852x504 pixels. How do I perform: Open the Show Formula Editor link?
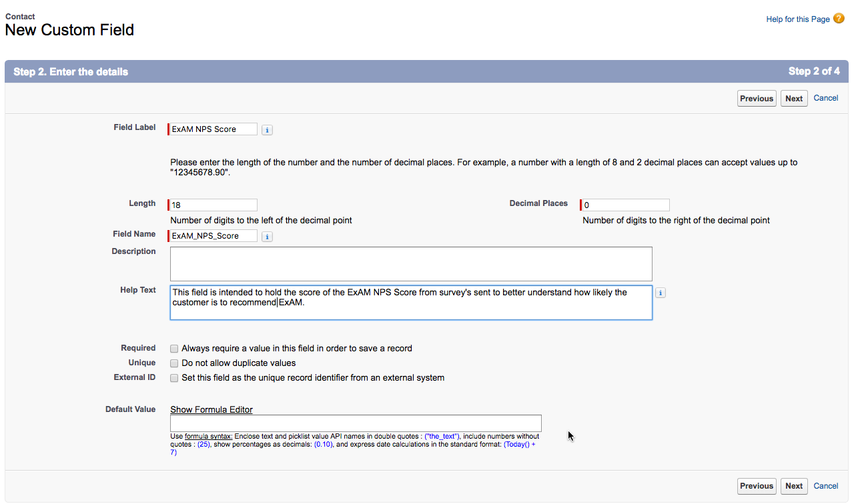pos(211,409)
